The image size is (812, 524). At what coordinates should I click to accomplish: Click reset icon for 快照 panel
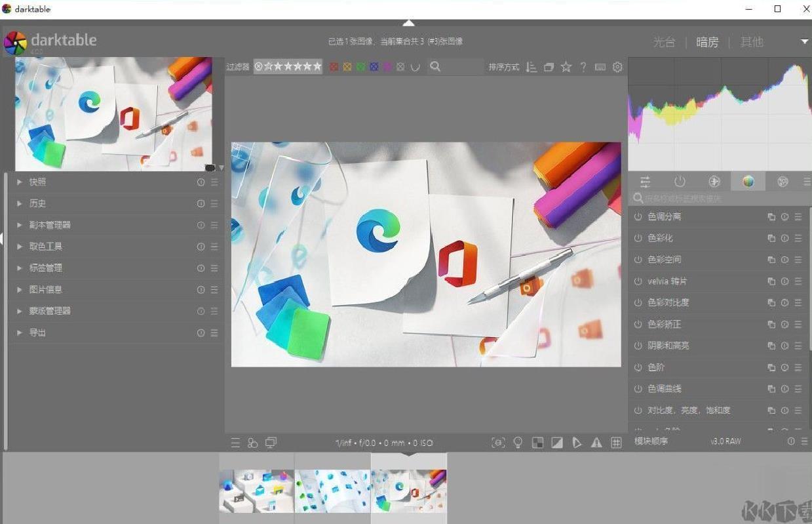click(201, 182)
